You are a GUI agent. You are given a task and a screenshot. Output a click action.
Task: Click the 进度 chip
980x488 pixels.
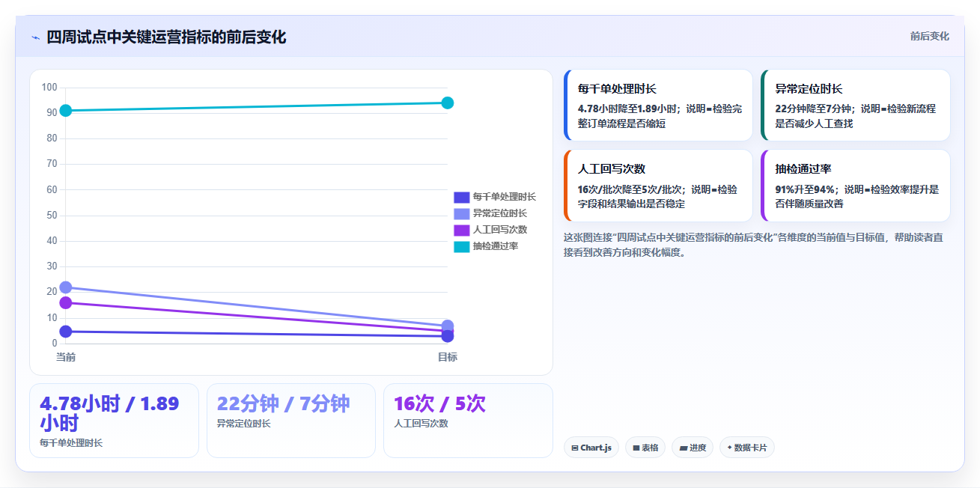693,448
